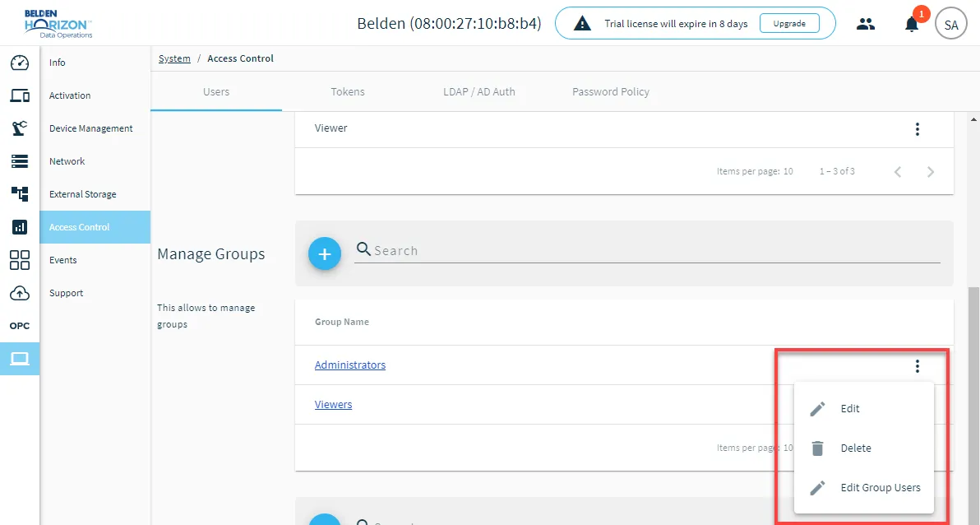The image size is (980, 525).
Task: Open the OPC icon in the left rail
Action: (x=20, y=326)
